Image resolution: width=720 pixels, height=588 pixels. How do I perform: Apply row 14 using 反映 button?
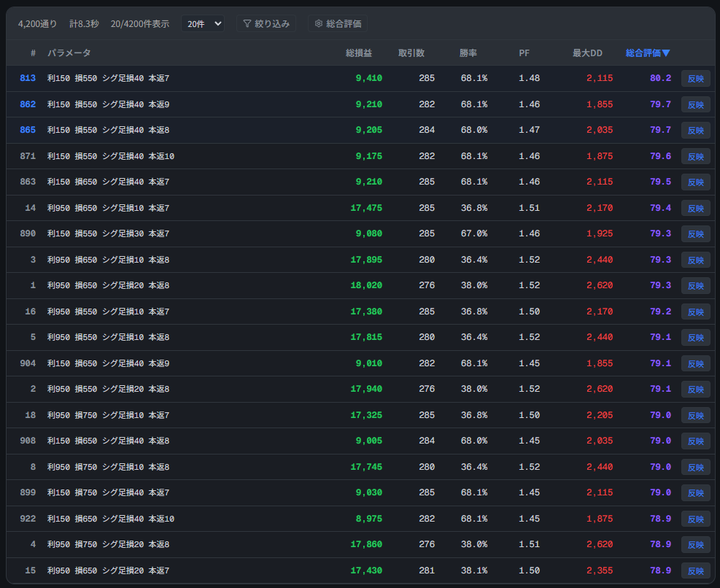click(696, 208)
